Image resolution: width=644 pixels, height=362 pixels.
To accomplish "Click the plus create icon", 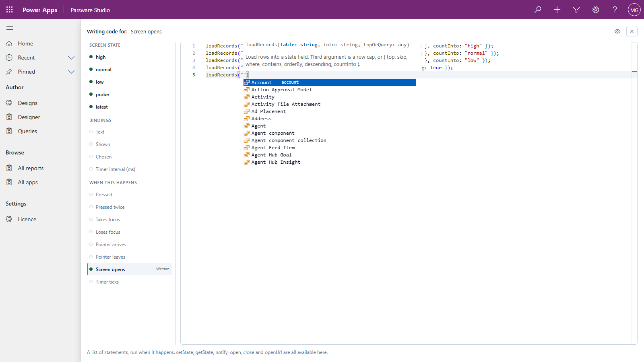I will 557,10.
